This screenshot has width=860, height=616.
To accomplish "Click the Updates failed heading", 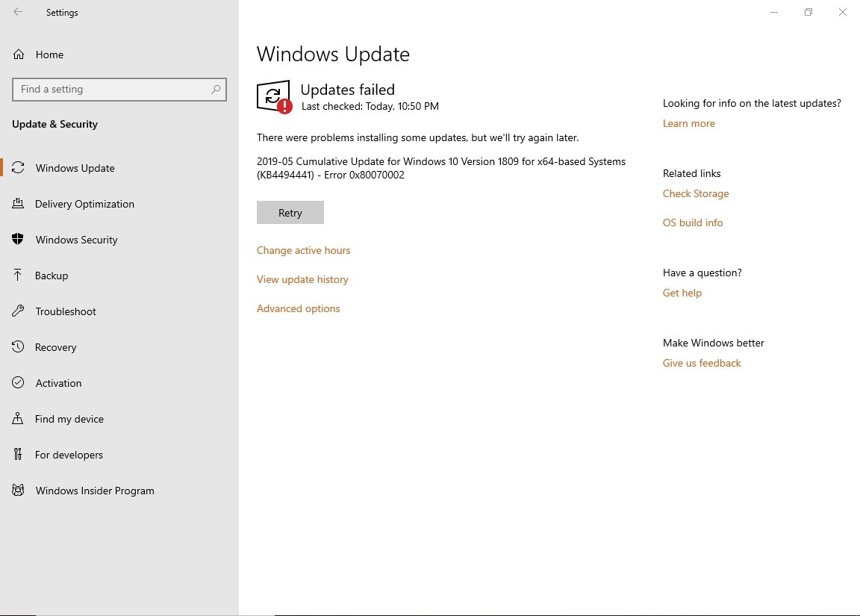I will point(348,90).
